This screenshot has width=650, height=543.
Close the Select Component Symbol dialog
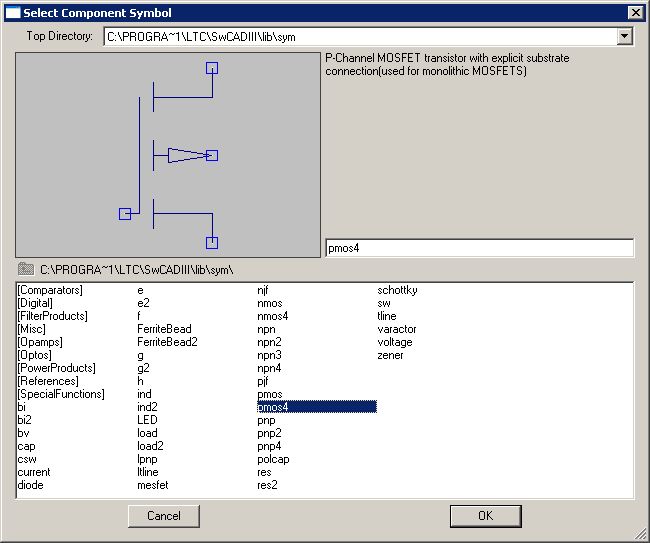(x=634, y=13)
